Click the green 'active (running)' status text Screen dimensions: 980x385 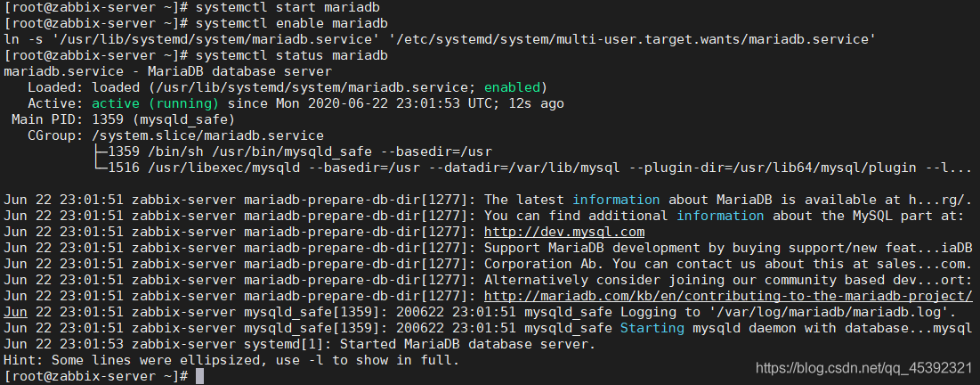pos(156,104)
